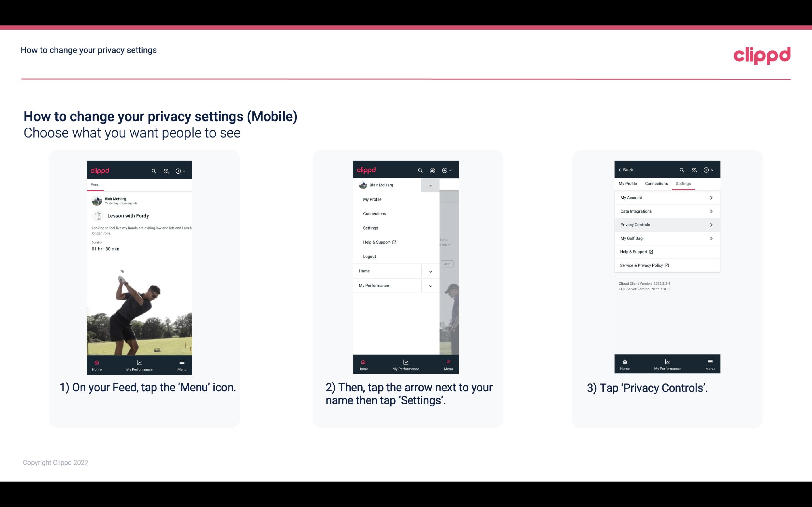Screen dimensions: 812x507
Task: Tap the Logout option in menu
Action: tap(369, 257)
